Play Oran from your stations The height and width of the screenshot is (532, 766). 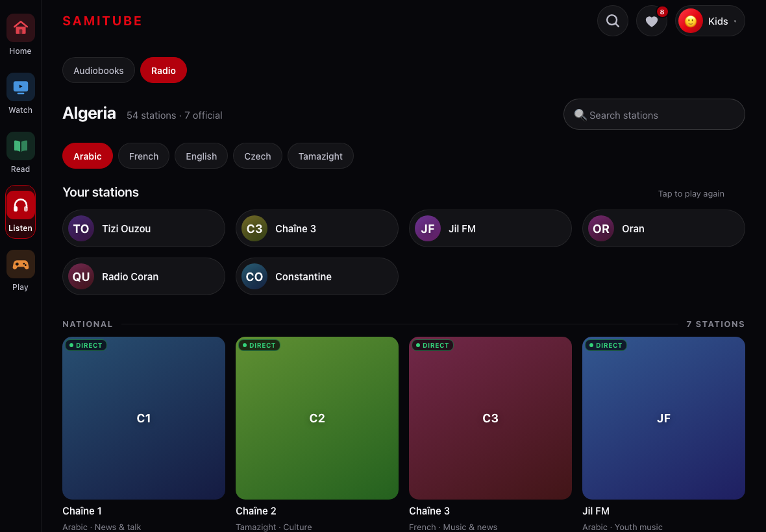[663, 228]
